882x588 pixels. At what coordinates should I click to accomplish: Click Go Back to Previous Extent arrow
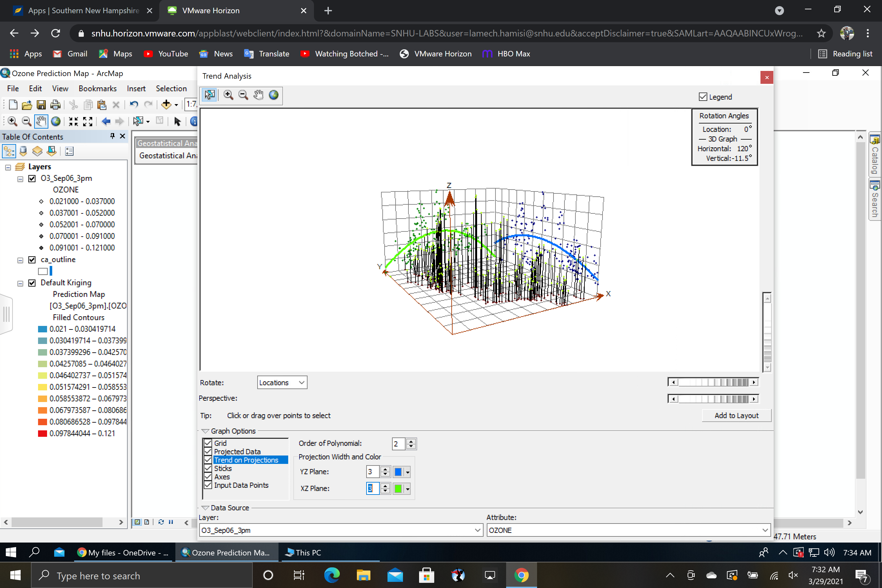click(x=106, y=121)
